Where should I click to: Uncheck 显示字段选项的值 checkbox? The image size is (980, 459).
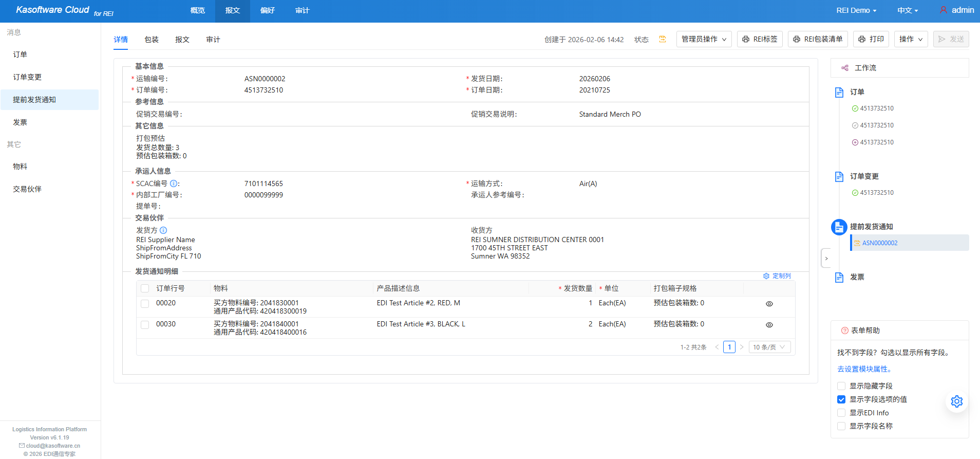(841, 399)
